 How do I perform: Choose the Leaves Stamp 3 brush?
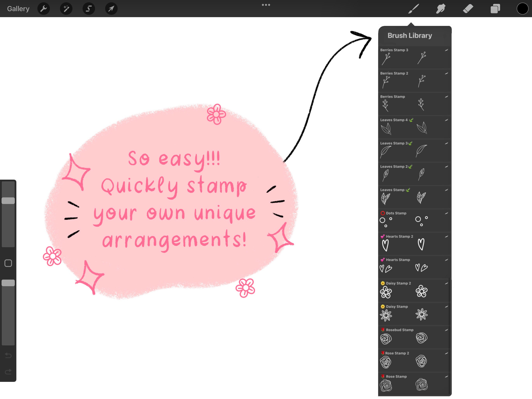point(414,151)
